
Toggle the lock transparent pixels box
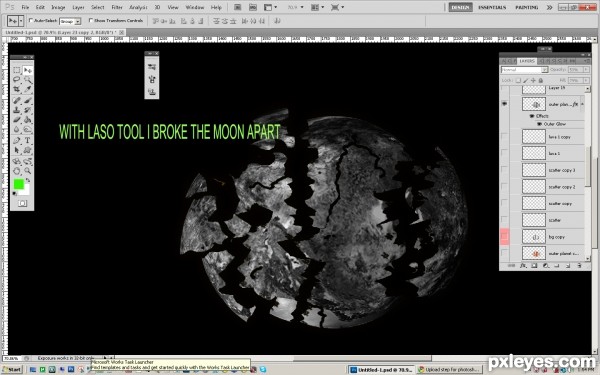pyautogui.click(x=518, y=80)
